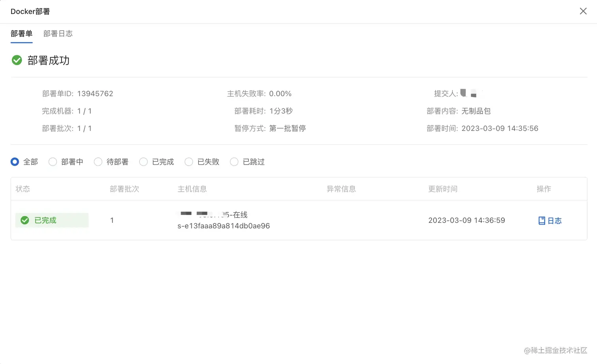Close the Docker部署 dialog

pyautogui.click(x=583, y=11)
